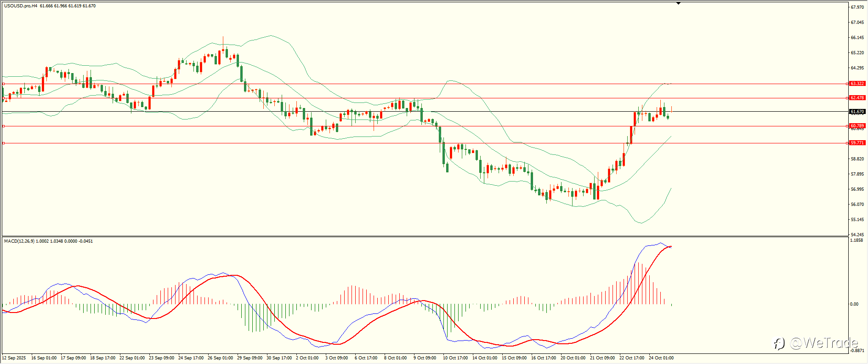Click the 67.970 top price scale value
The width and height of the screenshot is (868, 364).
(x=857, y=7)
